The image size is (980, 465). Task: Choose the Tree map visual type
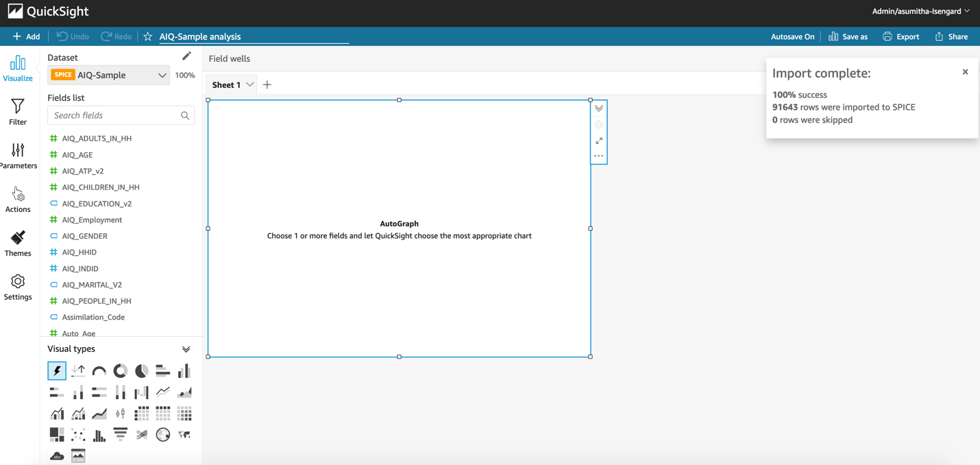click(x=57, y=435)
